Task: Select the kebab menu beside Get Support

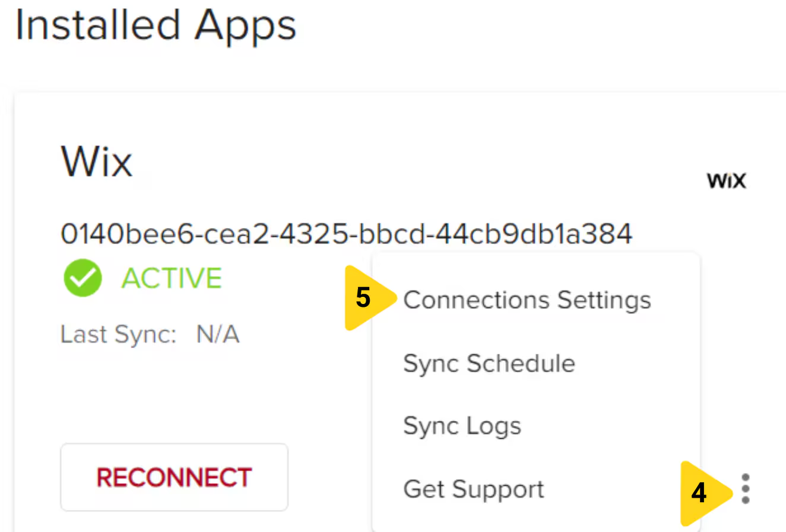Action: 745,489
